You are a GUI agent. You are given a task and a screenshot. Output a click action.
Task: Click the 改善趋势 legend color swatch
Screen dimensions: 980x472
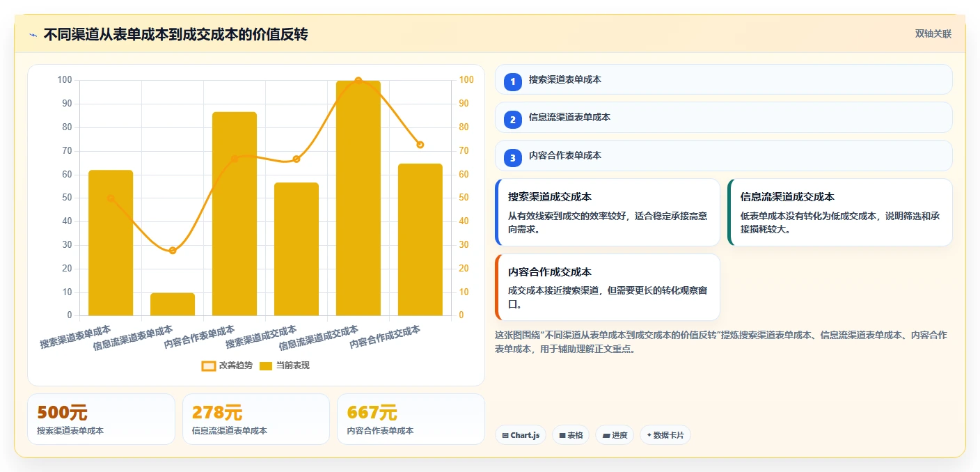(x=209, y=365)
